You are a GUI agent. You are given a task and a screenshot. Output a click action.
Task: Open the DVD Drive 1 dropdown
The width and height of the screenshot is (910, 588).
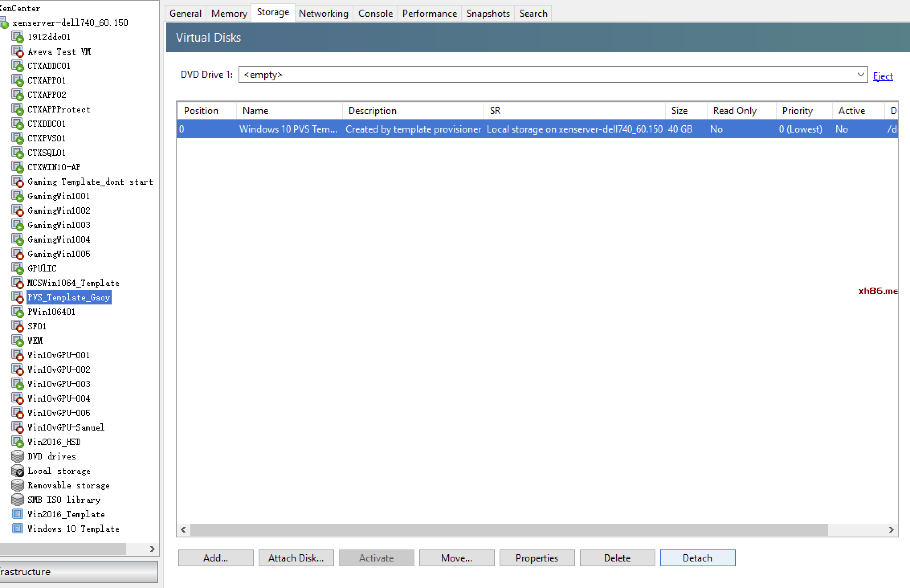[860, 75]
